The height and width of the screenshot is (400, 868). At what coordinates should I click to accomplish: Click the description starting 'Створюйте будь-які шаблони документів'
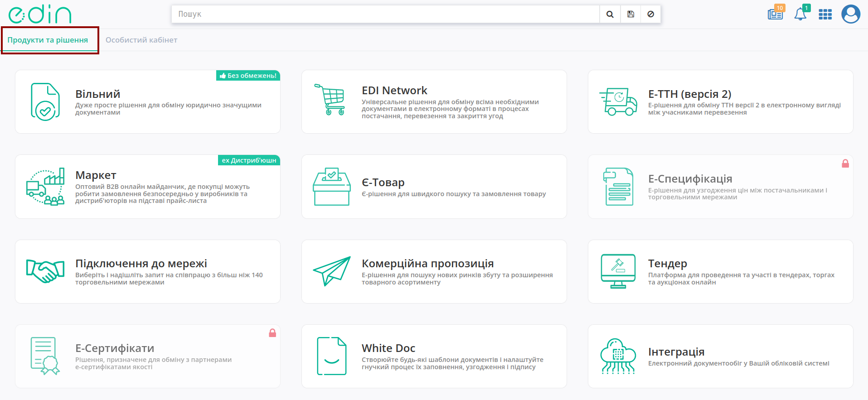point(452,363)
